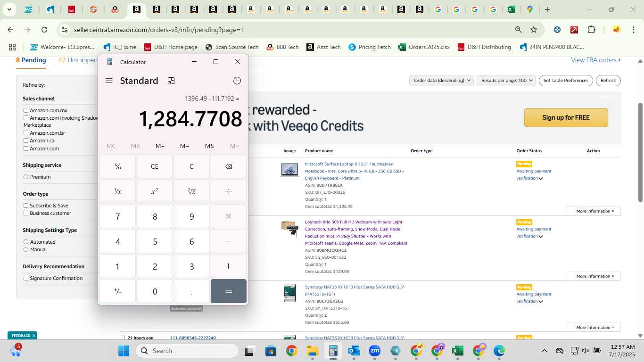Viewport: 644px width, 362px height.
Task: Click the equals key in Calculator
Action: point(229,291)
